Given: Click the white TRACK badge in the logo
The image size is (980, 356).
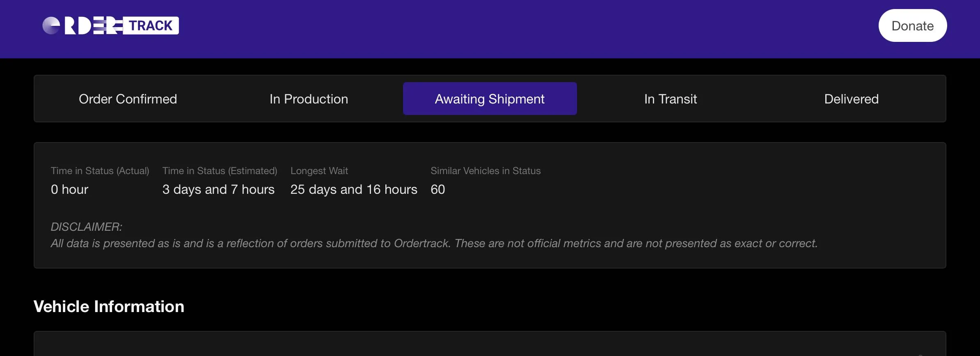Looking at the screenshot, I should tap(151, 26).
